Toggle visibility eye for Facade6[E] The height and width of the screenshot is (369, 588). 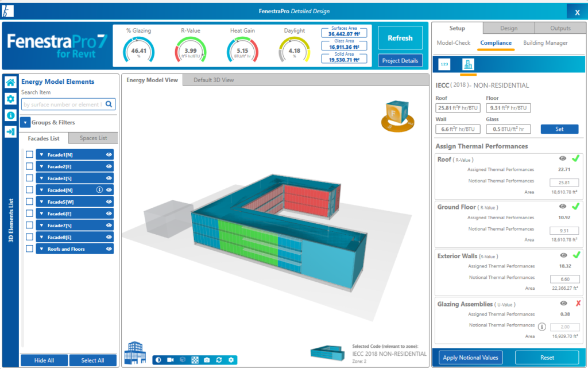coord(109,213)
